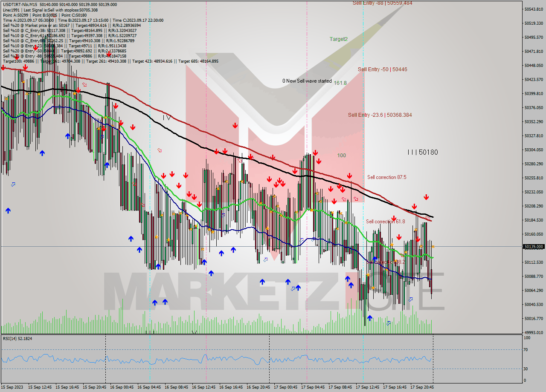Click the symbol header 'USDTIRT-Nbi,M15'

tap(20, 5)
